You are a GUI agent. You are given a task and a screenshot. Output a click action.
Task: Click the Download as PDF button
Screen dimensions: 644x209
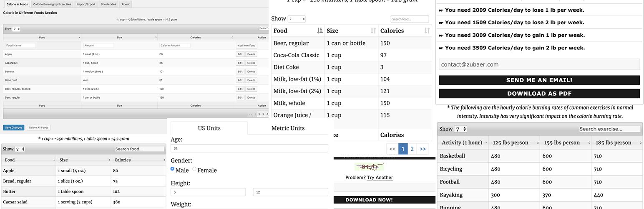coord(539,94)
